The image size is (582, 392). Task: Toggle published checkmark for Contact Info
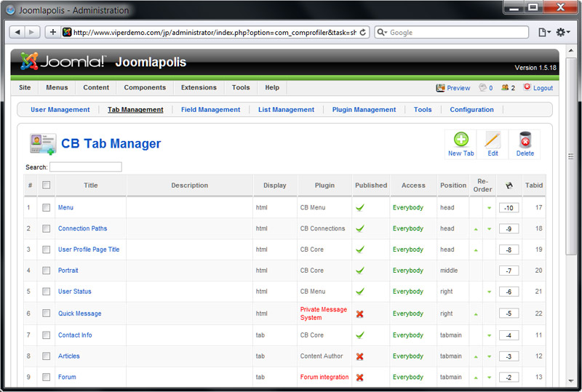click(x=359, y=335)
